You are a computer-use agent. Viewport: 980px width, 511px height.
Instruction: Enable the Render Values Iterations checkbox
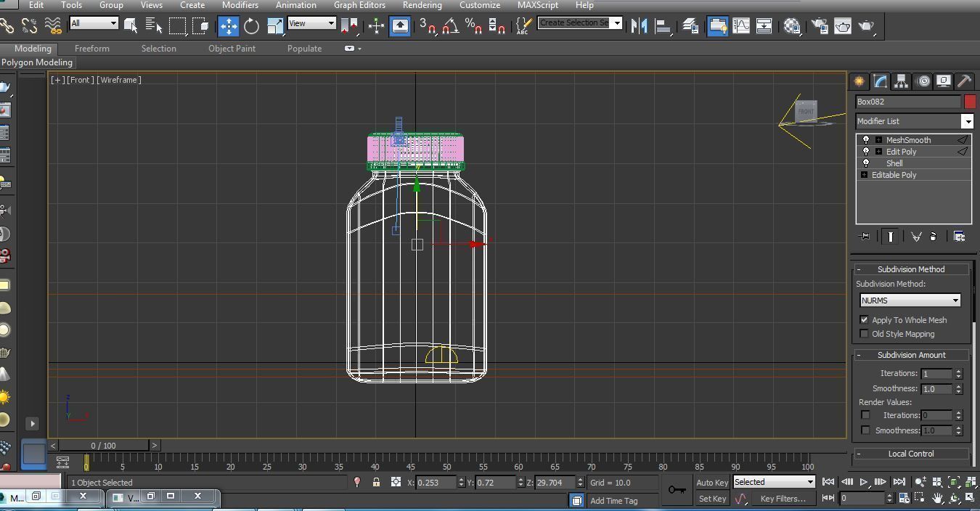coord(865,415)
